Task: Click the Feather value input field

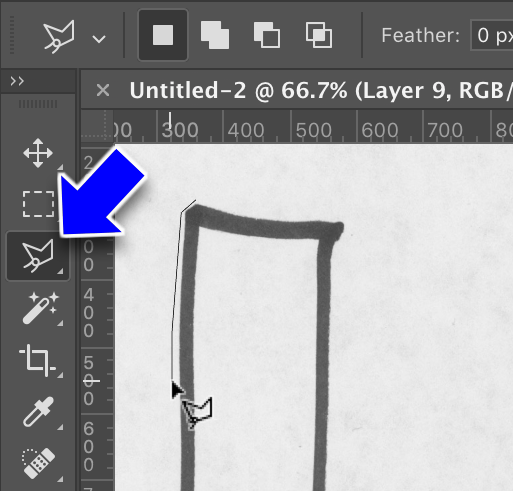Action: [492, 35]
